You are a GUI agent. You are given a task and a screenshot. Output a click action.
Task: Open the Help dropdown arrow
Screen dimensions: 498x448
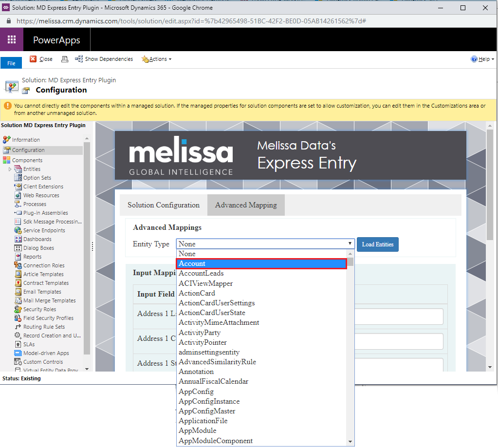click(493, 59)
